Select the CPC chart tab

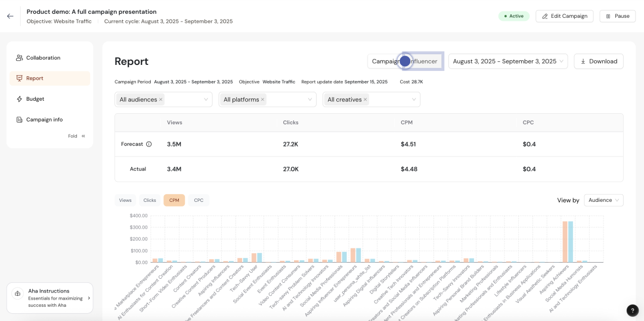pyautogui.click(x=199, y=200)
